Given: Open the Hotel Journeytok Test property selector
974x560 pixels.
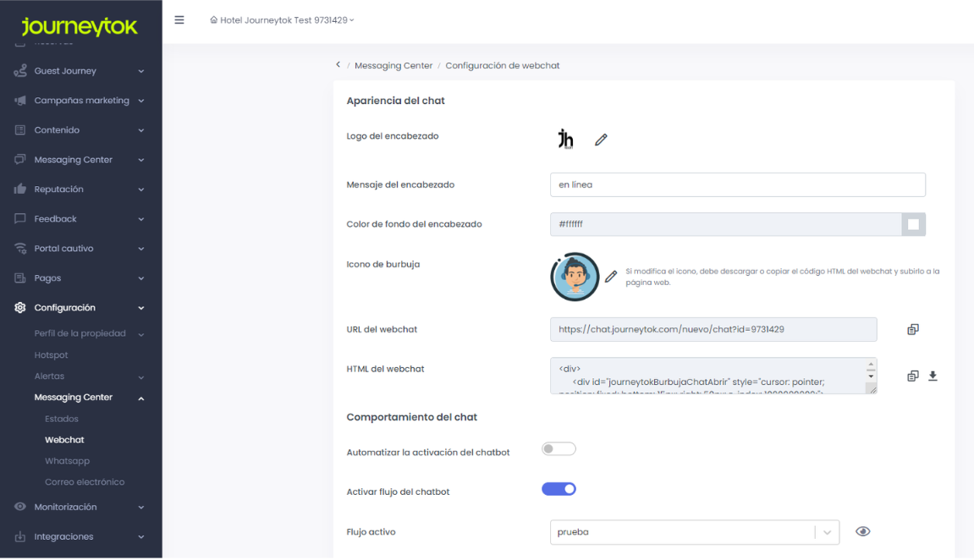Looking at the screenshot, I should pos(283,20).
